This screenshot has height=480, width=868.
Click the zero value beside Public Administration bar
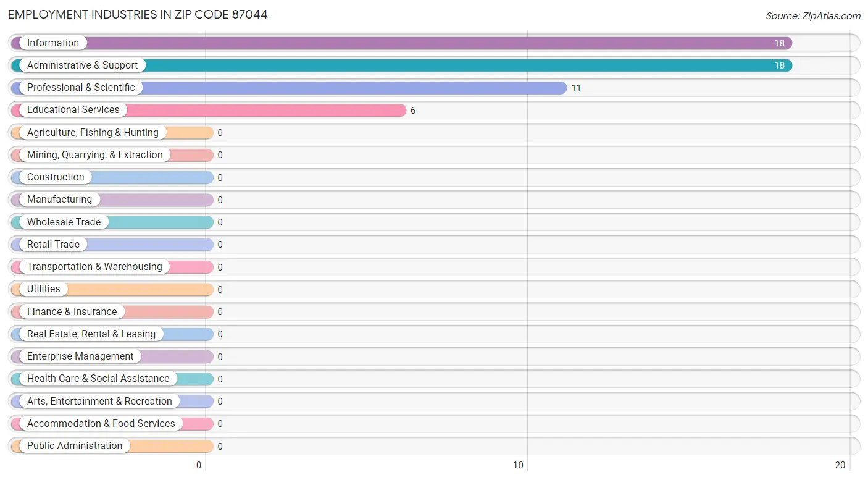pos(220,447)
